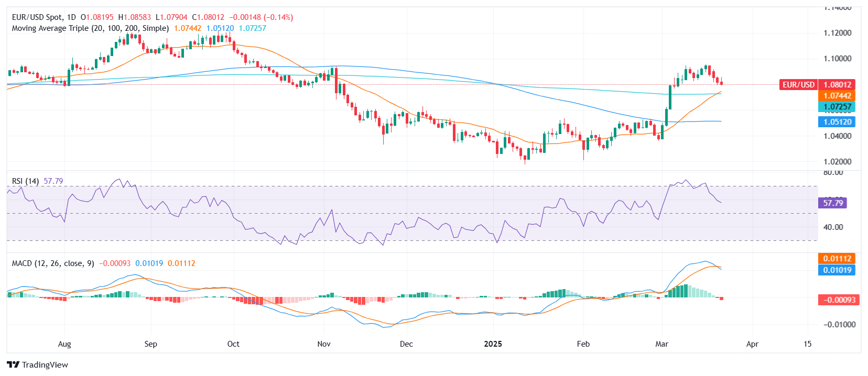Click the teal 1.07257 moving average tag

coord(837,107)
